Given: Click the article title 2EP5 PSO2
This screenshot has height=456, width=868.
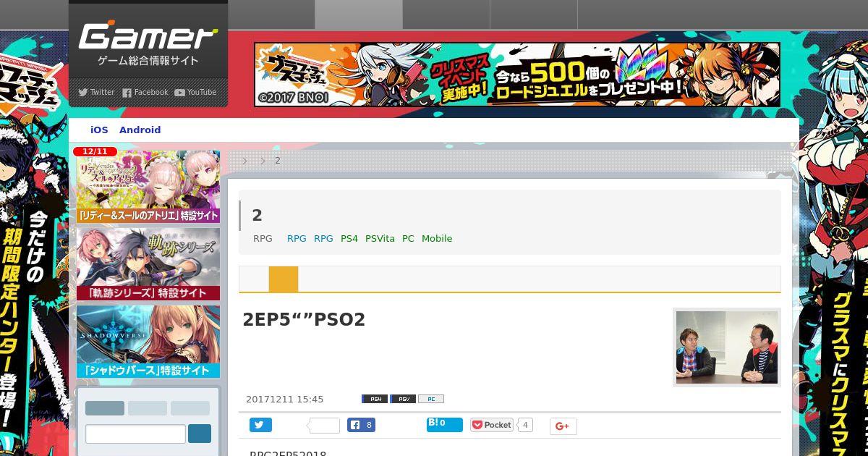Looking at the screenshot, I should coord(304,319).
